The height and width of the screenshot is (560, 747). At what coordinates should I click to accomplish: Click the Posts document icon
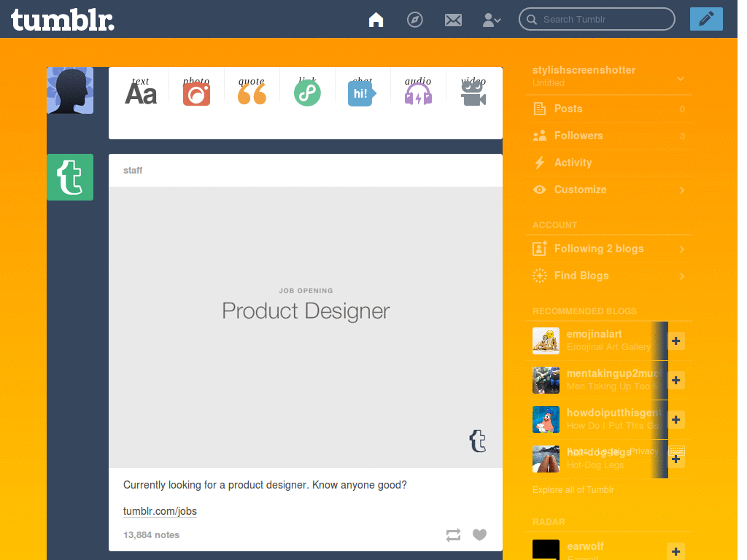point(539,109)
